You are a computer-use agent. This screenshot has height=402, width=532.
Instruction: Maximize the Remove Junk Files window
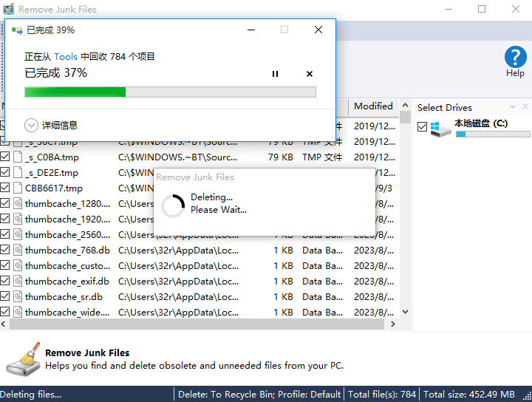pyautogui.click(x=482, y=9)
